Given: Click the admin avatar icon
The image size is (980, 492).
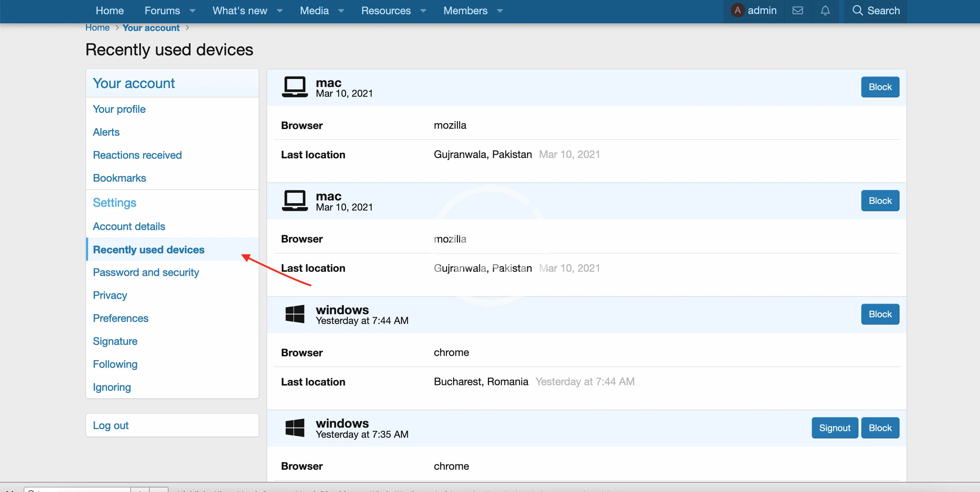Looking at the screenshot, I should pos(737,11).
